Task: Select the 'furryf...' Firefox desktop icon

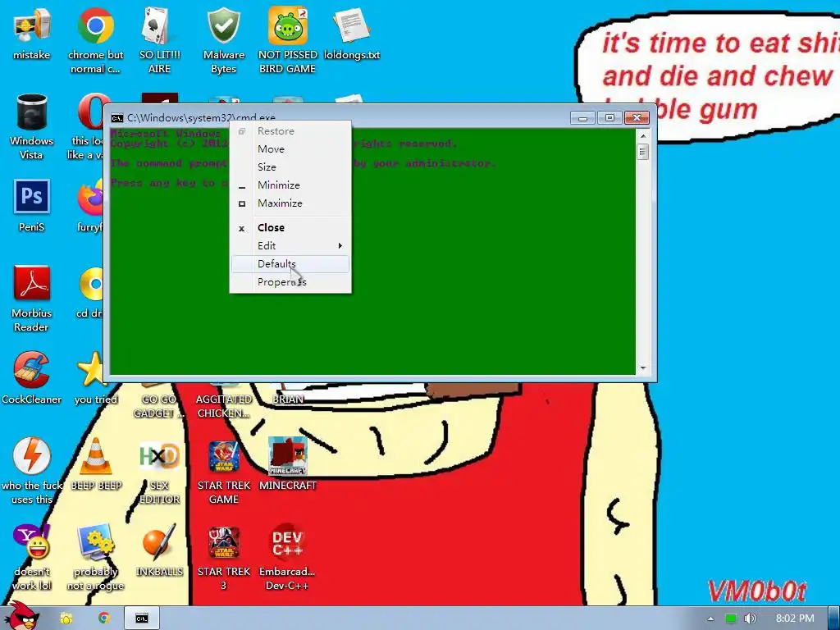Action: point(91,206)
